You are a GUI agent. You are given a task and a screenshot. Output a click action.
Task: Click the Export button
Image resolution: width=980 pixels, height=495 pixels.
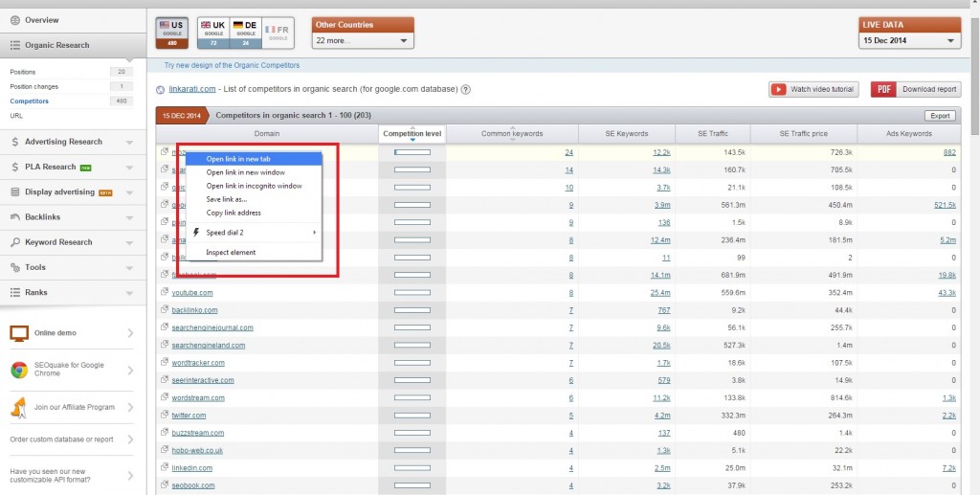coord(940,116)
